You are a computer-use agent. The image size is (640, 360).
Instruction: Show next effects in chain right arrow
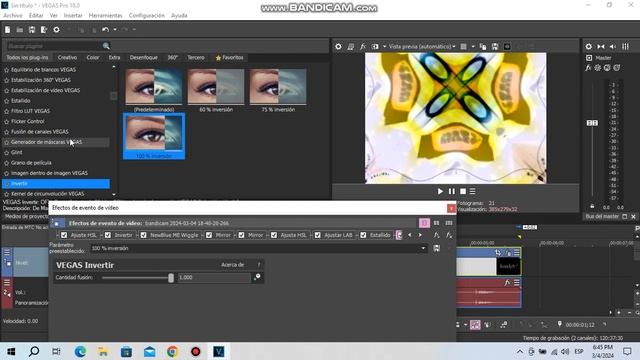coord(420,235)
